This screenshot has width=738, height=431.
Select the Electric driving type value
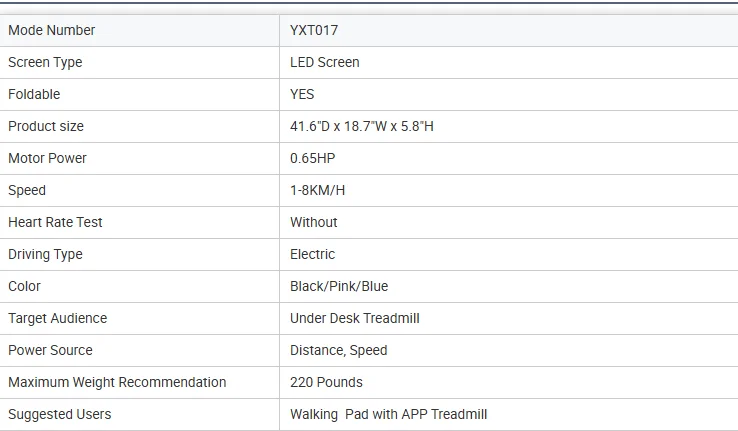(x=313, y=254)
